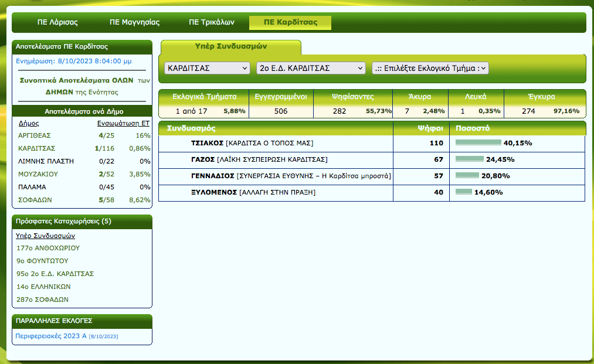The image size is (594, 364).
Task: Open the Υπέρ Συνδυασμών results tab
Action: point(230,46)
